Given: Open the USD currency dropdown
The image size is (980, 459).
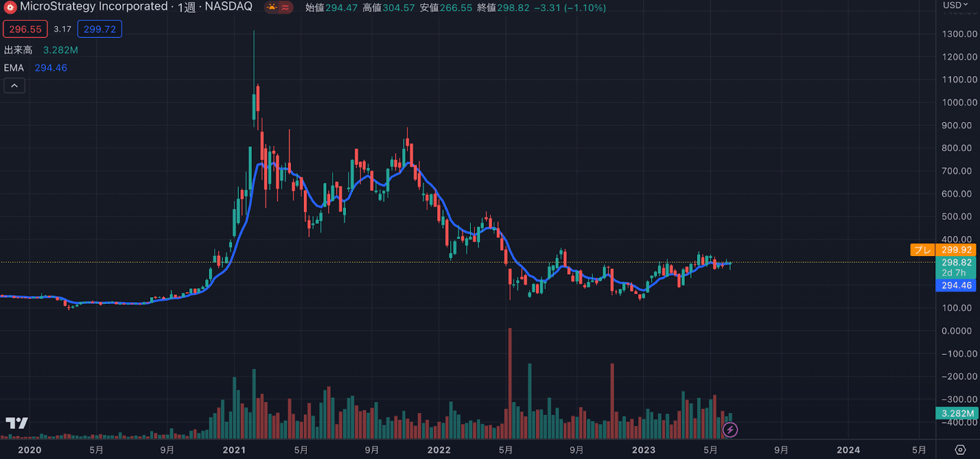Looking at the screenshot, I should coord(955,6).
